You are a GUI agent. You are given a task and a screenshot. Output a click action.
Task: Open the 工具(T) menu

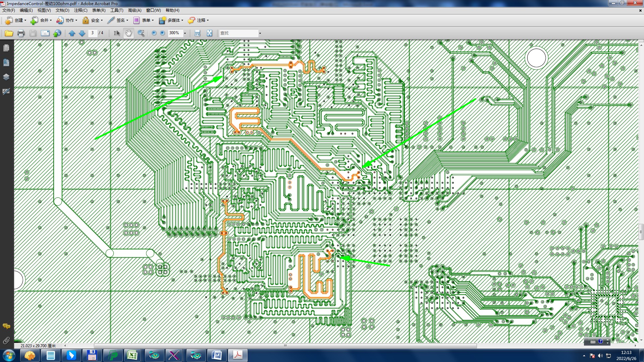[x=117, y=10]
